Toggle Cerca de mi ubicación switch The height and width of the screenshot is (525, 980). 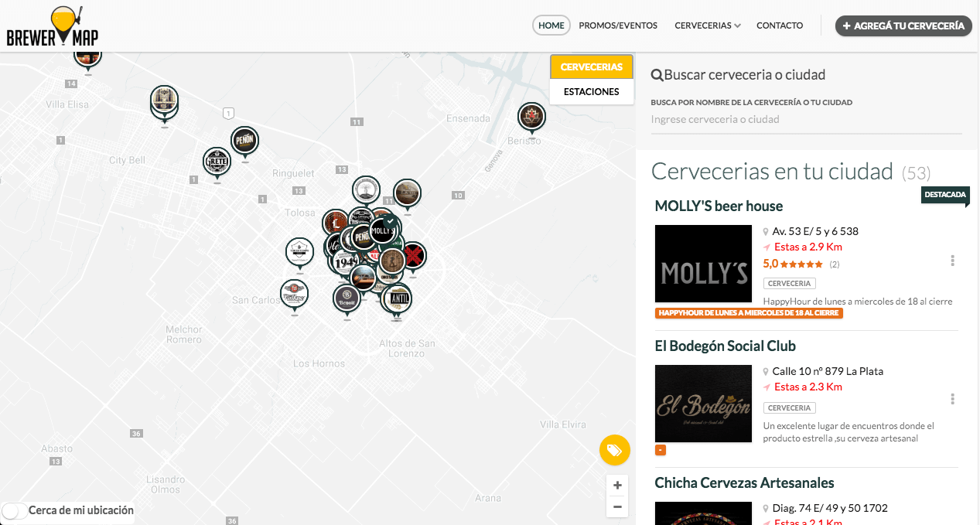point(14,510)
